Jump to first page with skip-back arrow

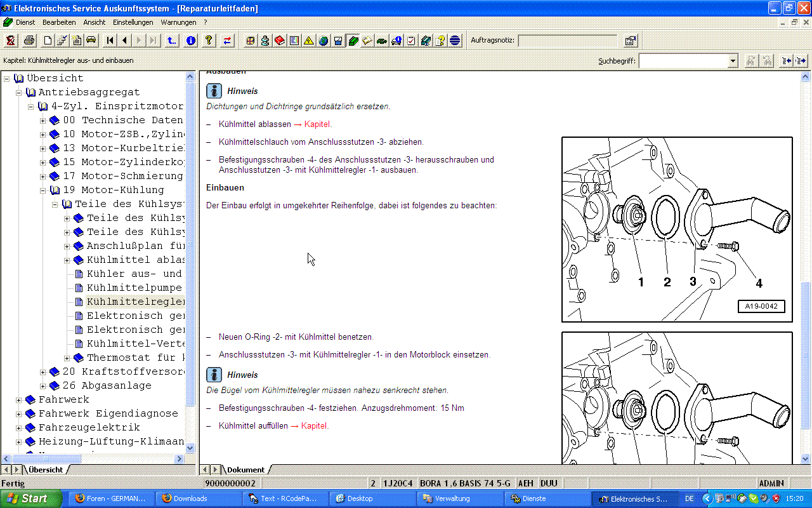110,41
